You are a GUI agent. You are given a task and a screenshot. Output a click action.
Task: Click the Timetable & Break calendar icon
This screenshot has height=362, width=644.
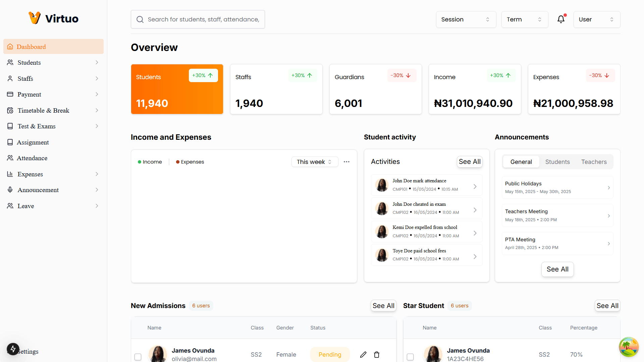point(10,110)
